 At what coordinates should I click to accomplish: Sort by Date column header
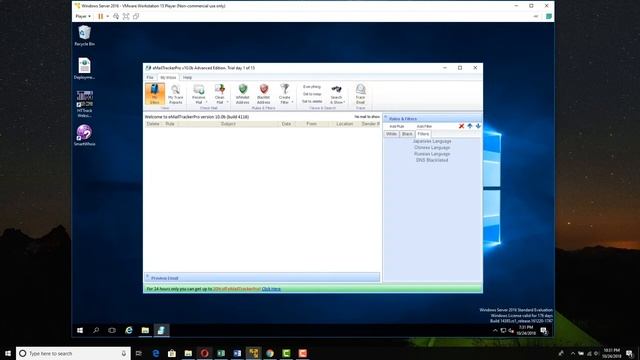[x=287, y=124]
